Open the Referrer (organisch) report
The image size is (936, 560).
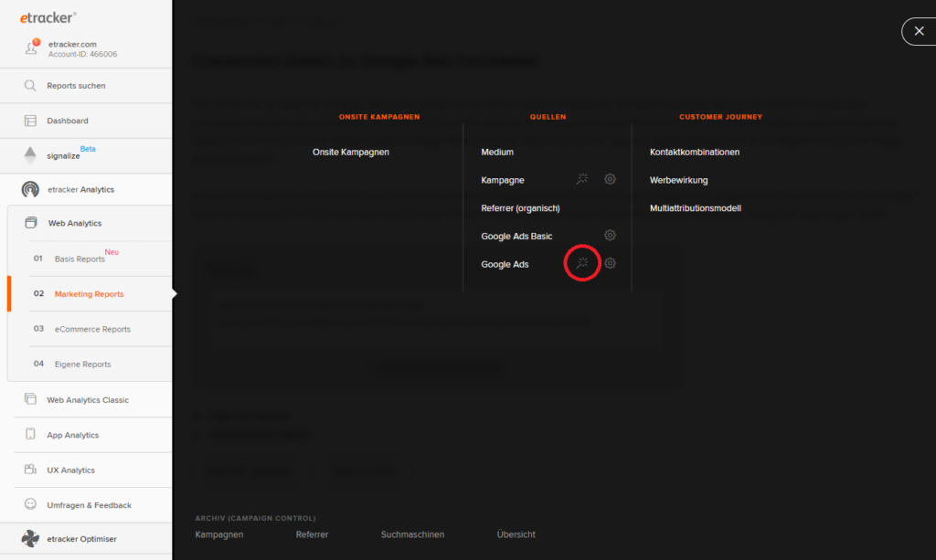[520, 208]
